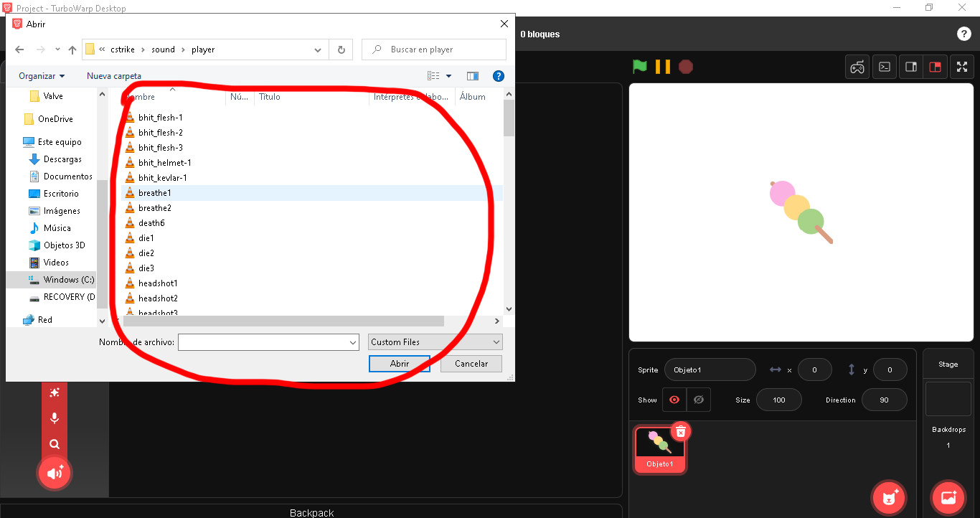The width and height of the screenshot is (980, 518).
Task: Select Windows (C:) drive
Action: tap(69, 280)
